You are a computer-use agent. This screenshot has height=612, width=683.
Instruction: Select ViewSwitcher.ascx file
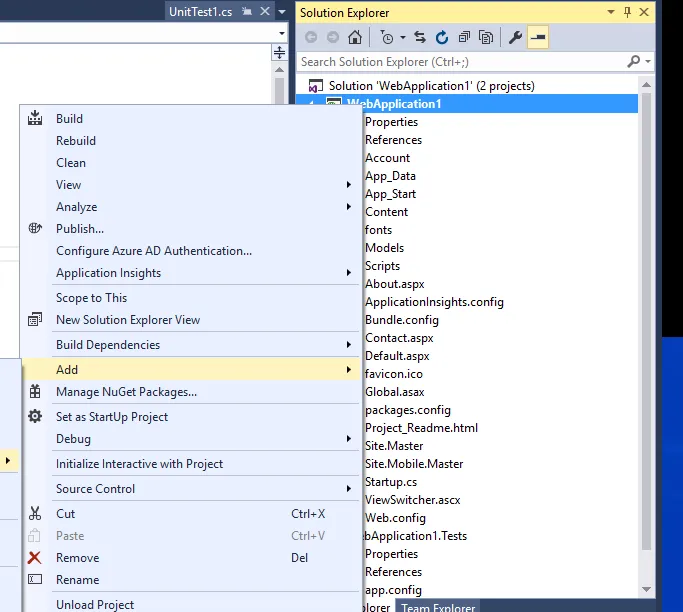(x=413, y=500)
